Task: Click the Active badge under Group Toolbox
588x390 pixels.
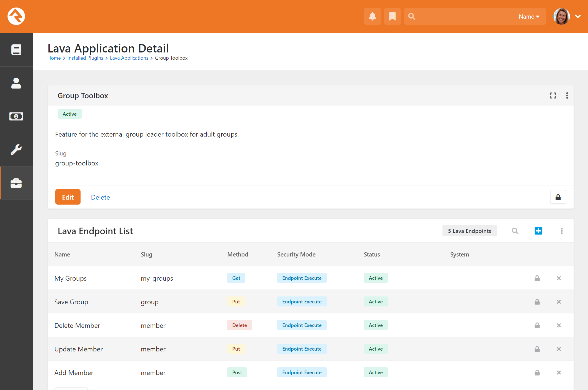Action: tap(69, 114)
